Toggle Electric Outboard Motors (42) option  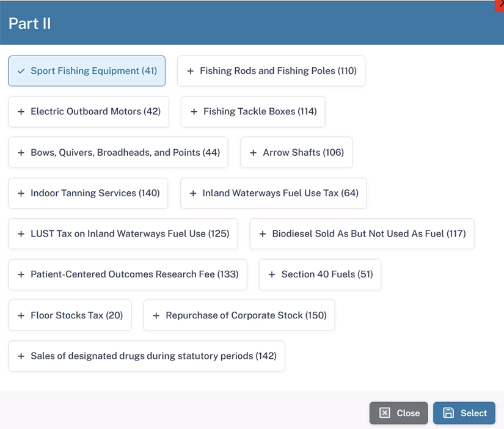[x=89, y=112]
